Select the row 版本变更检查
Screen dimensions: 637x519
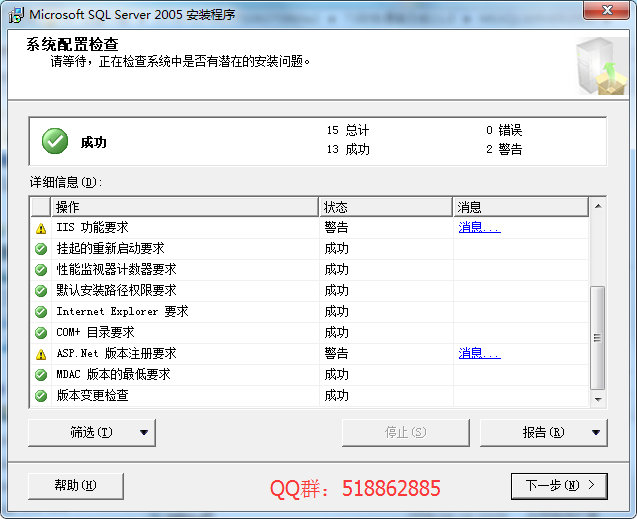310,396
